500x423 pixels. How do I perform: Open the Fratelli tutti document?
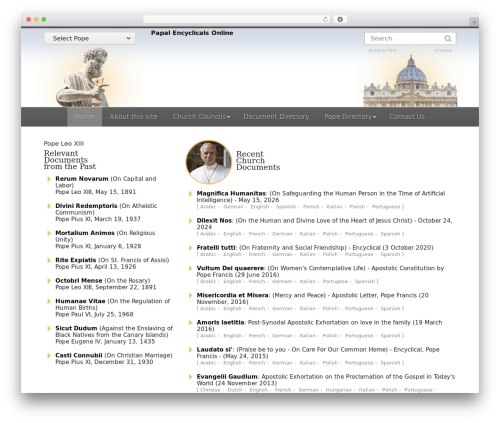click(216, 248)
